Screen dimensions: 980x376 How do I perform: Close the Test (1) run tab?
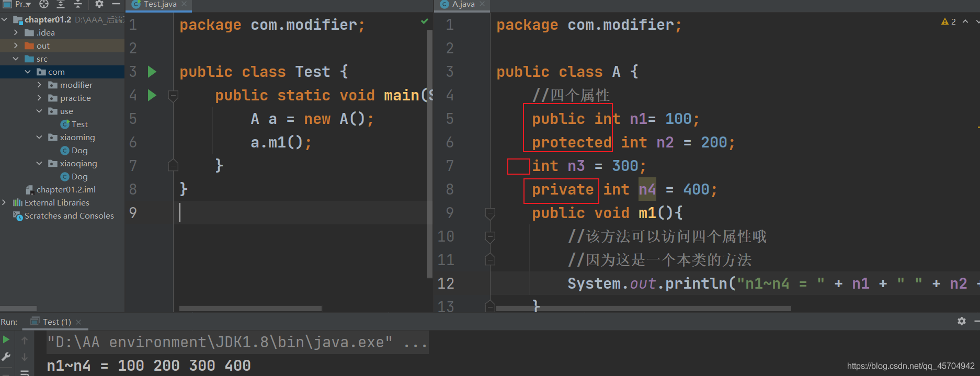[x=78, y=322]
